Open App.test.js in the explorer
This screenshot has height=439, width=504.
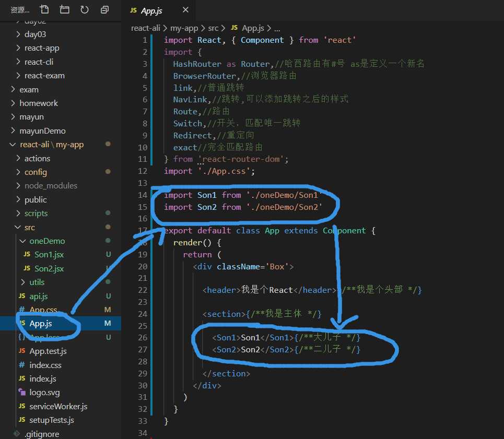tap(48, 351)
